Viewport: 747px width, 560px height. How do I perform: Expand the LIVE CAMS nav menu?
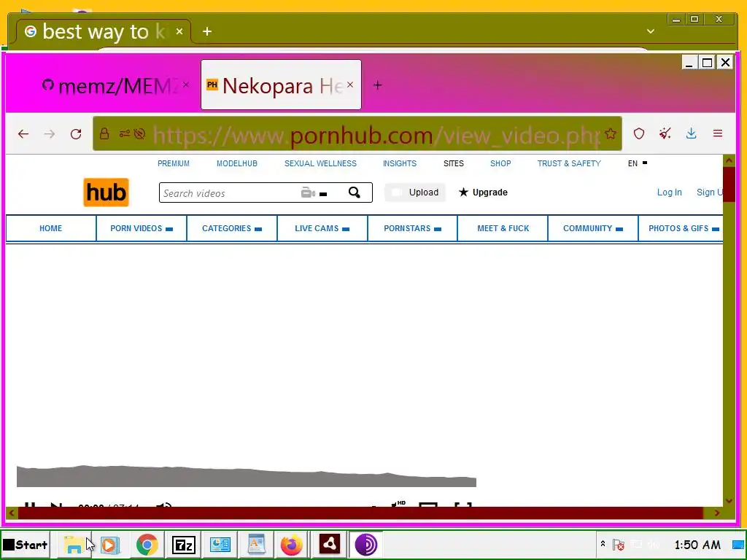pos(322,228)
